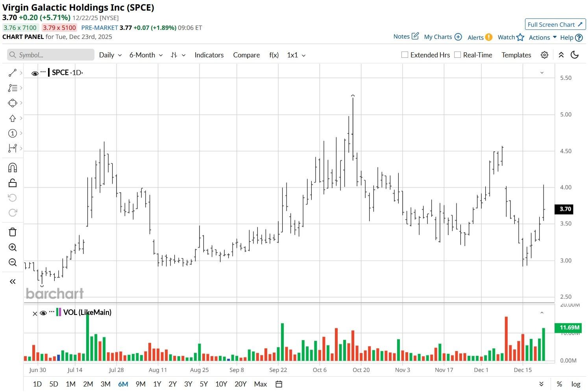Enable Extended Hrs checkbox
This screenshot has height=392, width=588.
click(x=405, y=55)
